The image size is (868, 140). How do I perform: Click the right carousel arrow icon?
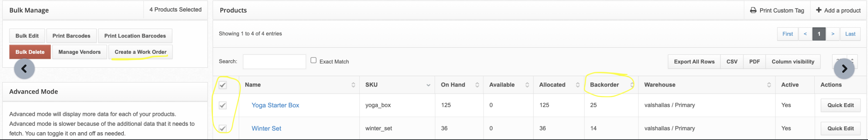point(844,69)
